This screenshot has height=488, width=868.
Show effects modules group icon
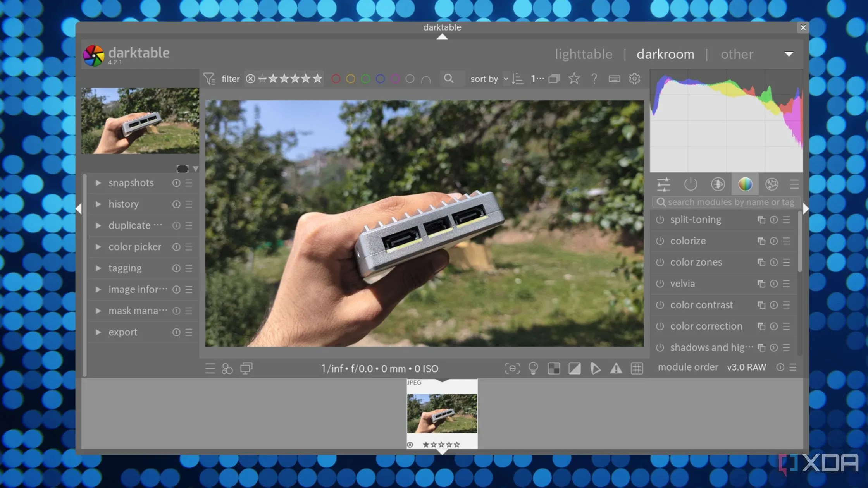pos(772,184)
